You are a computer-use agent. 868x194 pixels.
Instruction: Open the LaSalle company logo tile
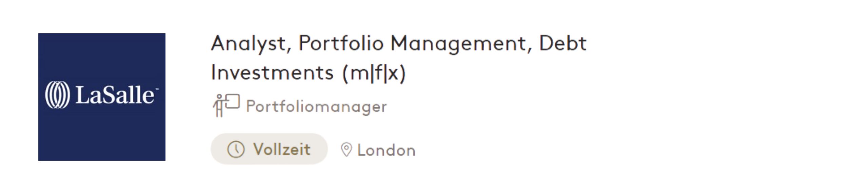(102, 97)
